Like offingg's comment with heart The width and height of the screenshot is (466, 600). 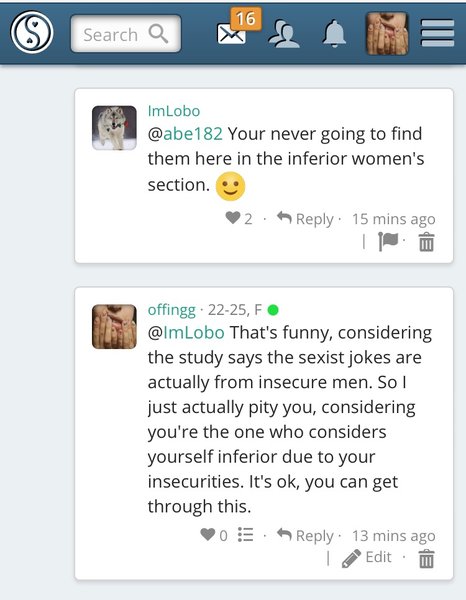(x=208, y=534)
